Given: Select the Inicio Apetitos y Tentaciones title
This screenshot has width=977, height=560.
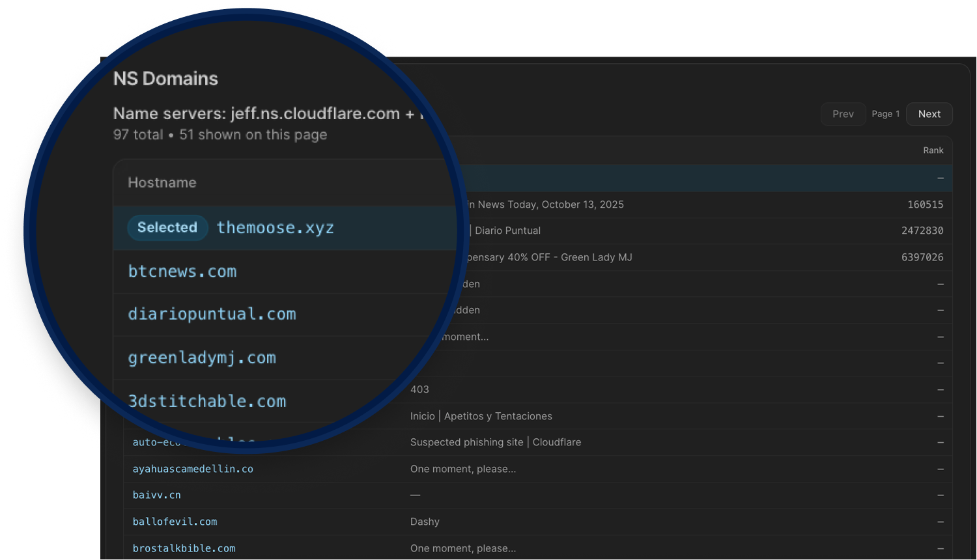Looking at the screenshot, I should click(x=481, y=416).
